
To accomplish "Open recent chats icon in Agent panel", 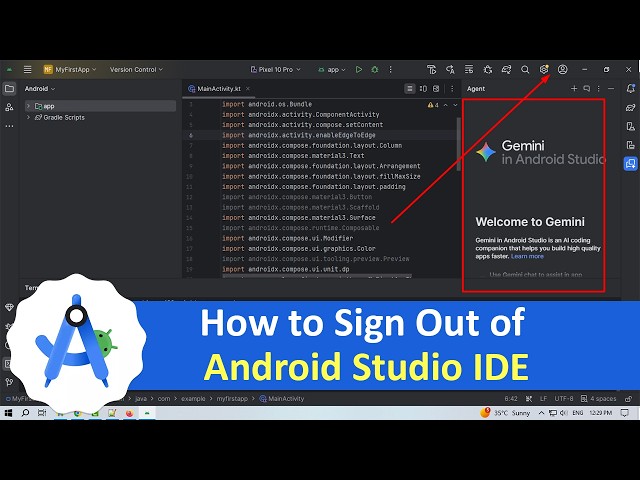I will coord(587,89).
